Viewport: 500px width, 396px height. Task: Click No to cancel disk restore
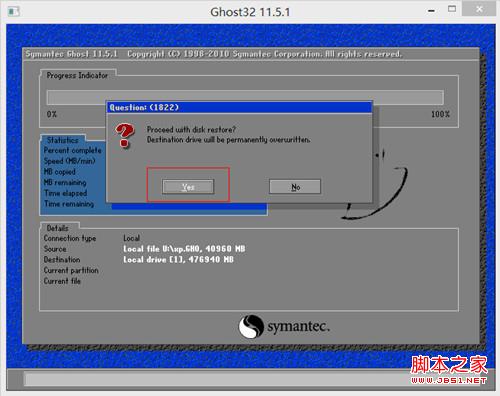click(x=295, y=187)
